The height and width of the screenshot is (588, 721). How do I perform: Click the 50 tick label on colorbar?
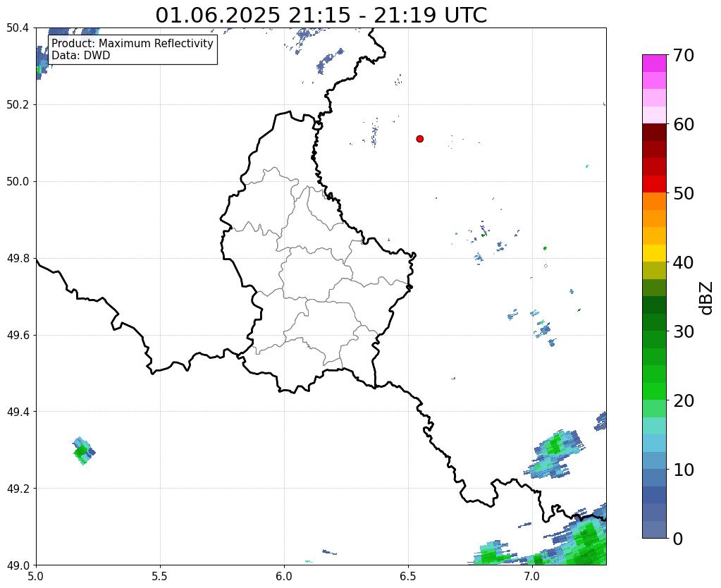point(684,193)
